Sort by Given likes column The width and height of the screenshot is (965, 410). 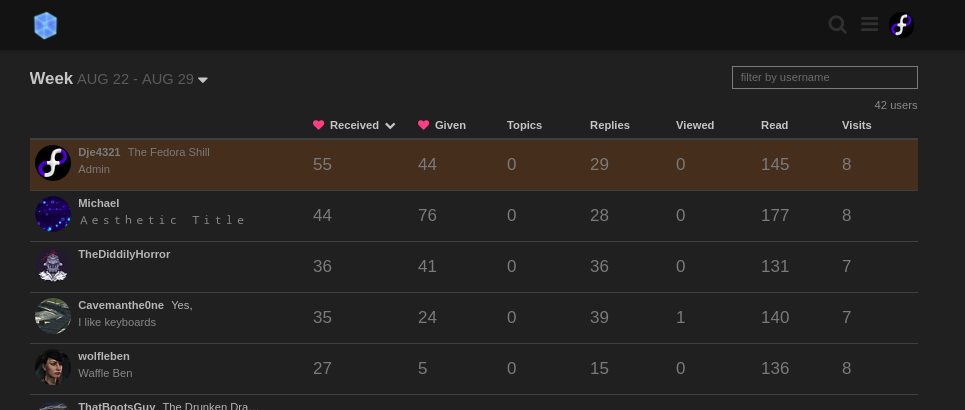click(x=442, y=125)
